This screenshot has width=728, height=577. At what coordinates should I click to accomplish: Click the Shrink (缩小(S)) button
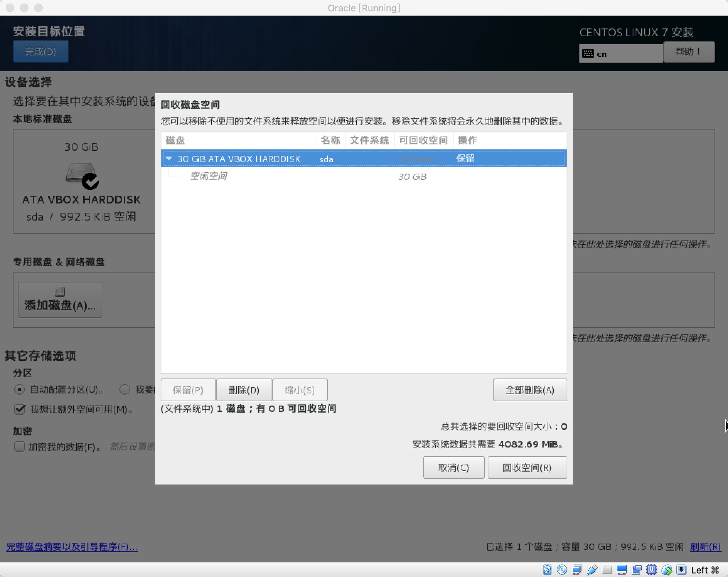(300, 390)
